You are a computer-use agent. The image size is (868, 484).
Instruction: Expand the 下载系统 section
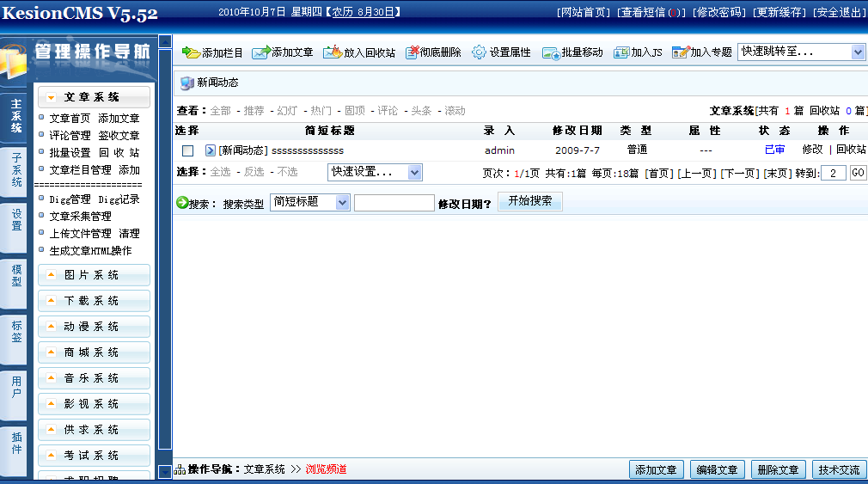[94, 301]
